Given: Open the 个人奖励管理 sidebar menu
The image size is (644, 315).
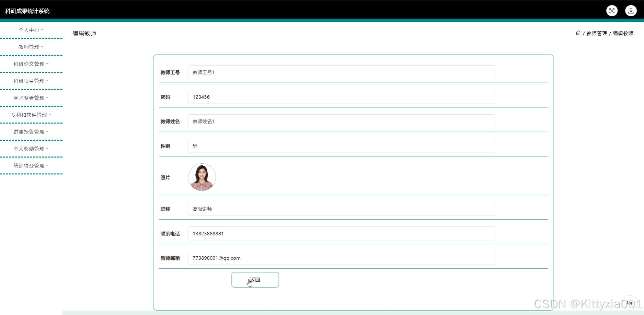Looking at the screenshot, I should [x=31, y=149].
